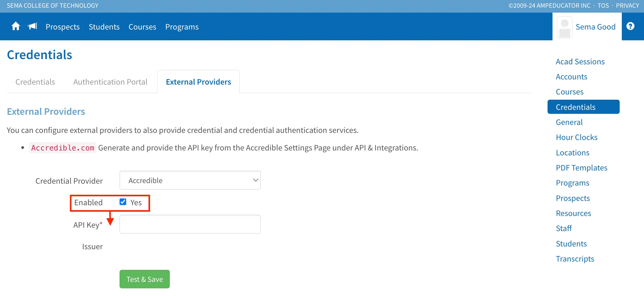The image size is (644, 296).
Task: Open Transcripts settings
Action: pyautogui.click(x=575, y=259)
